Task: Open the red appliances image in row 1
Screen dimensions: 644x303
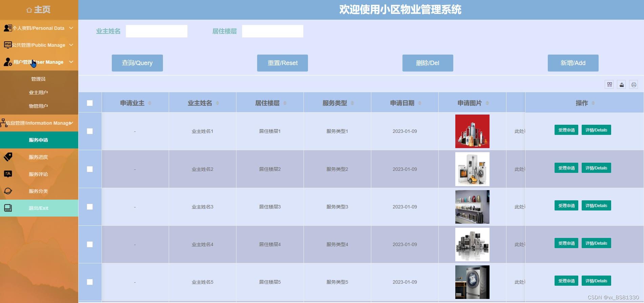Action: point(472,131)
